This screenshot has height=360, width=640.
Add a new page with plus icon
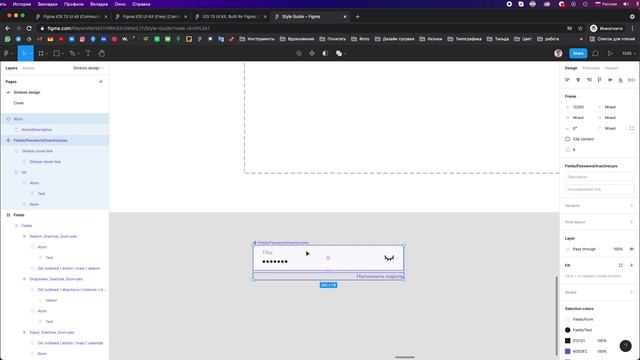pos(101,82)
